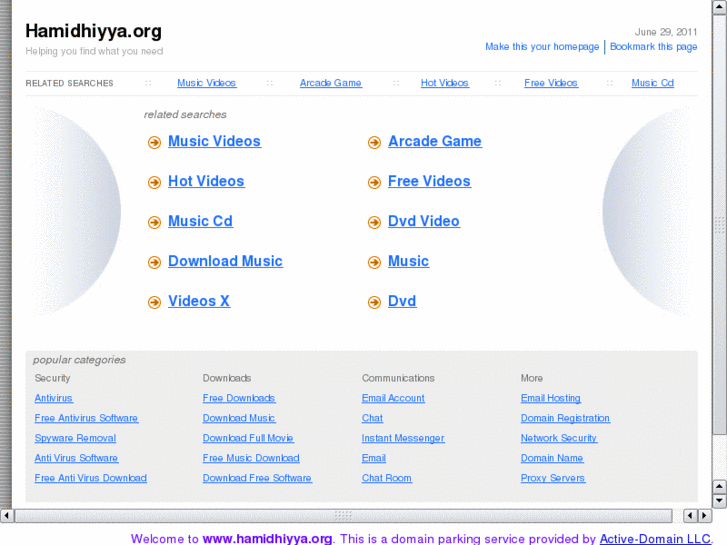Click the orange arrow icon beside Videos X

tap(154, 302)
